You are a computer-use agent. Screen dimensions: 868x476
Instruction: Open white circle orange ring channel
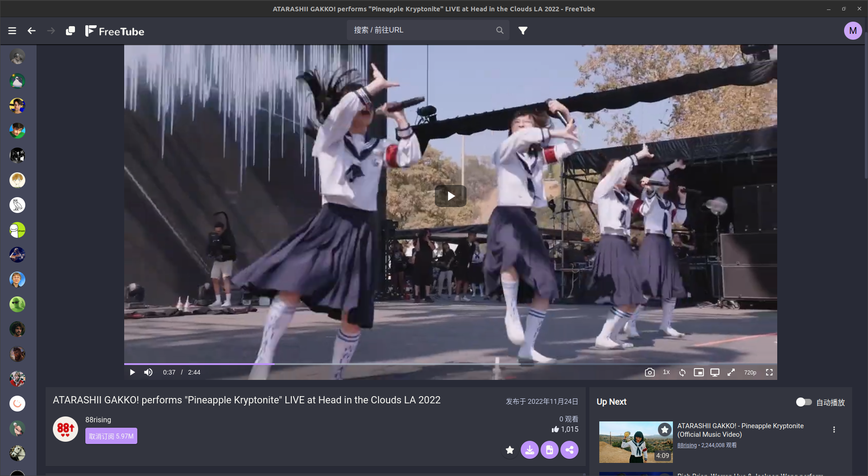[17, 404]
